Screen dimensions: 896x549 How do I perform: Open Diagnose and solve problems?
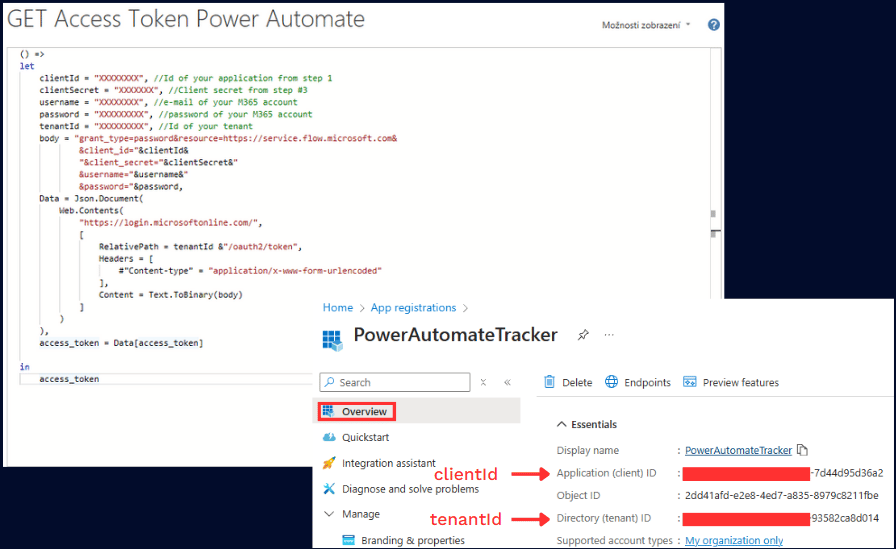410,489
